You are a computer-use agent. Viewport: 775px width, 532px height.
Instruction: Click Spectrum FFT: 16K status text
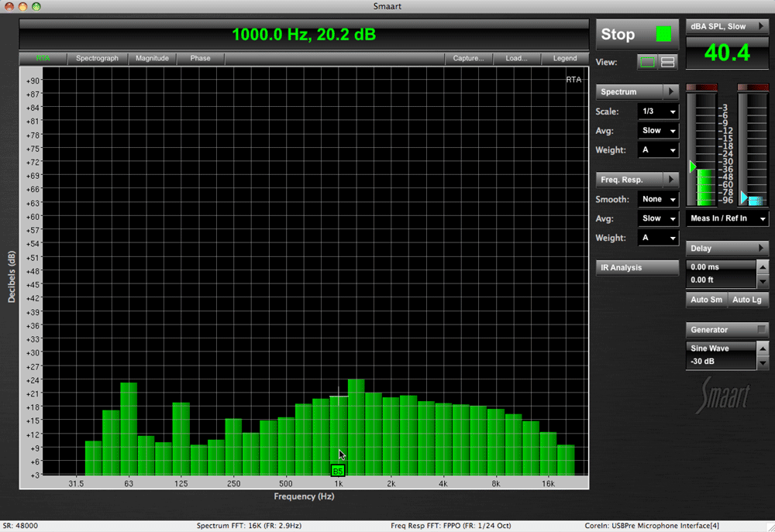[x=249, y=526]
